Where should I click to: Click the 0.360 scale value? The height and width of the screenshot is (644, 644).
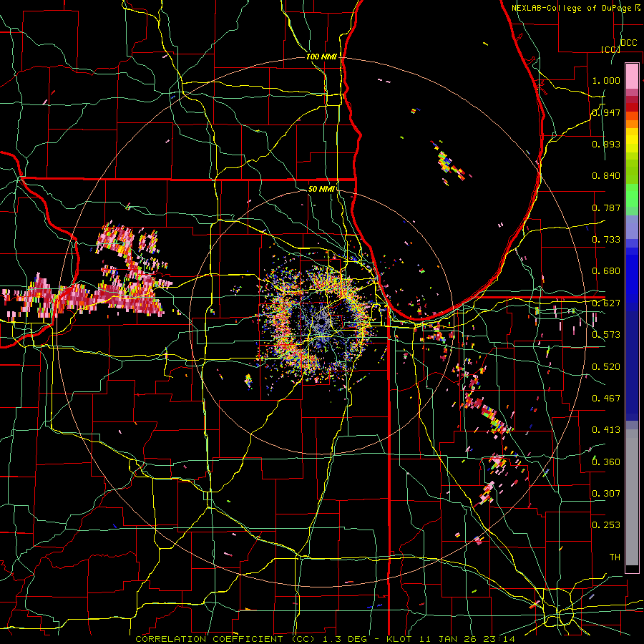606,462
